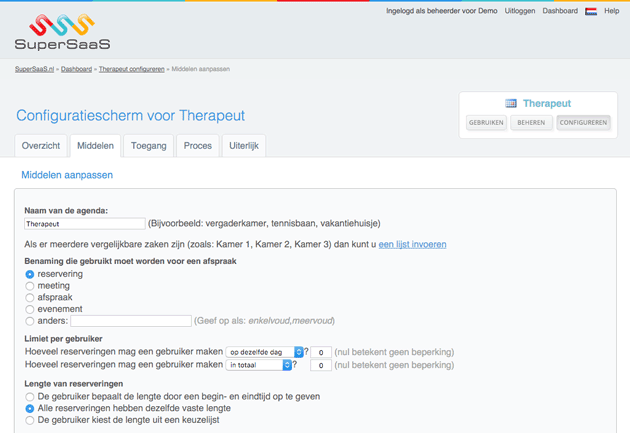The width and height of the screenshot is (630, 433).
Task: Click the Therapeut schedule title link
Action: point(547,104)
